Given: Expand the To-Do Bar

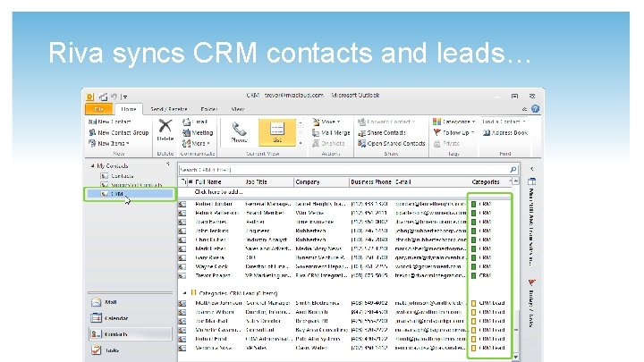Looking at the screenshot, I should tap(532, 169).
